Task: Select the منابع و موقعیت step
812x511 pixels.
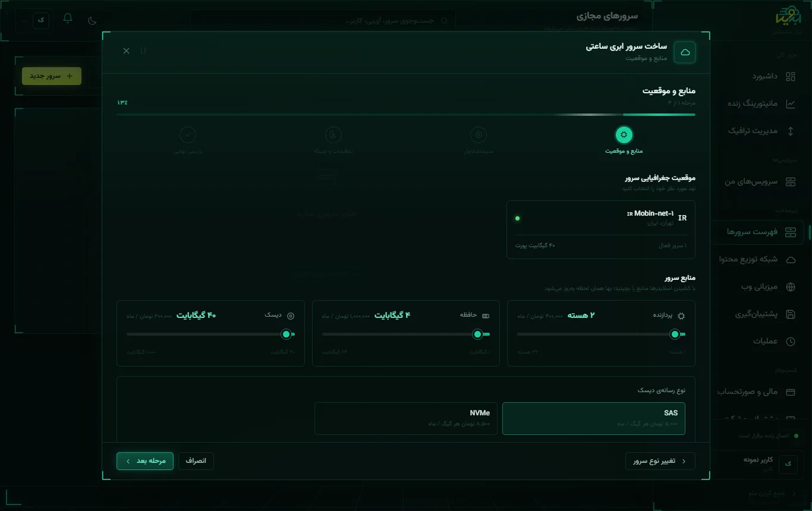Action: (x=624, y=140)
